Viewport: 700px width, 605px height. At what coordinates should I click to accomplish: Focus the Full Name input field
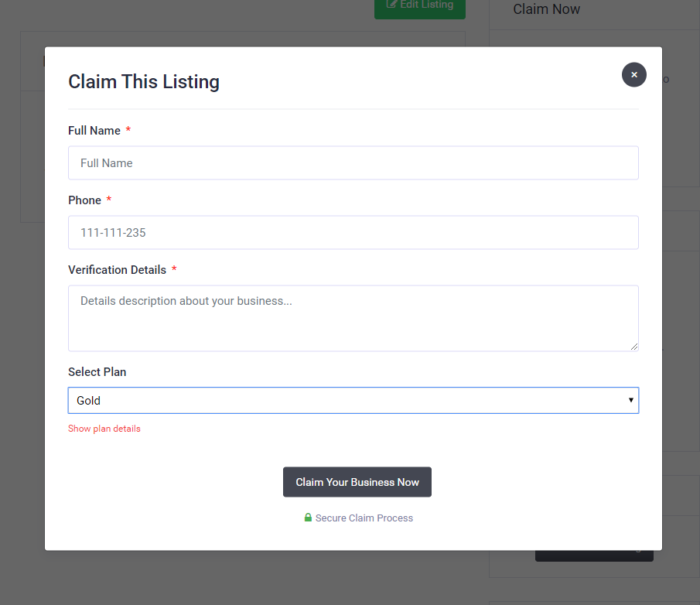coord(353,162)
